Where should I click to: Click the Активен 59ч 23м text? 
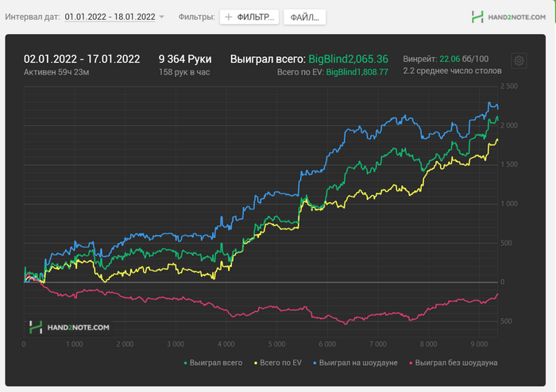coord(56,72)
